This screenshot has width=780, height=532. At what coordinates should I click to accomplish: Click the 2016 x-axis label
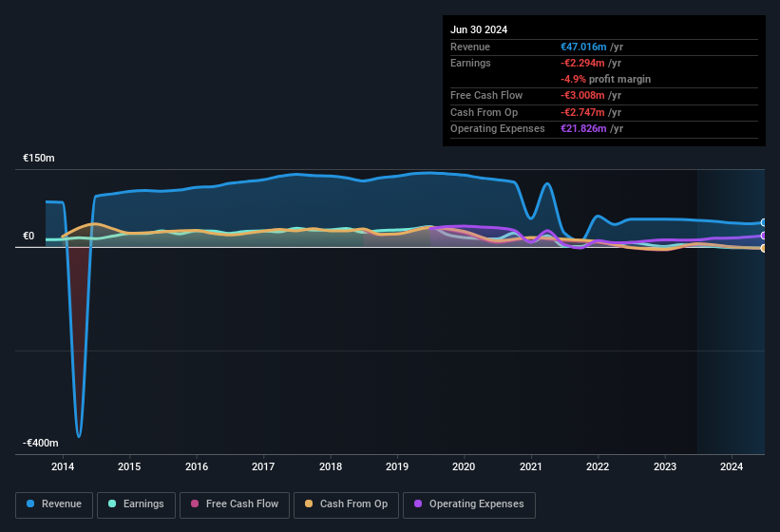point(197,466)
